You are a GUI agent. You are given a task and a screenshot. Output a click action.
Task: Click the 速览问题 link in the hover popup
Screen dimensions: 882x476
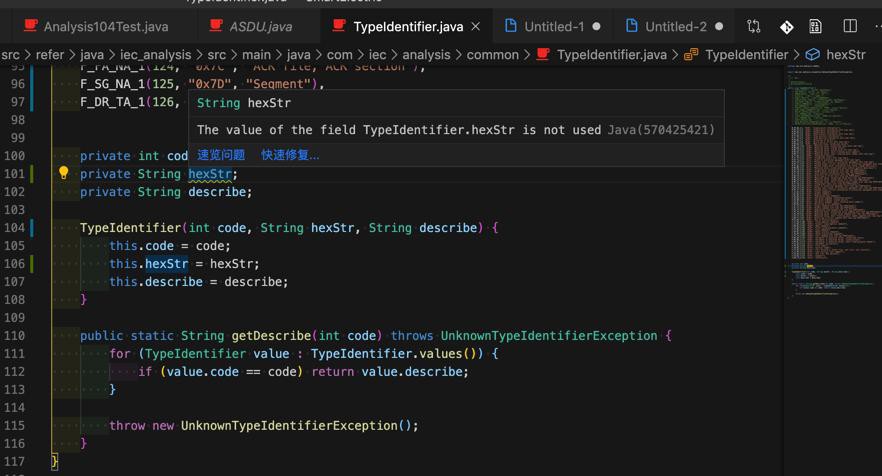(x=220, y=155)
